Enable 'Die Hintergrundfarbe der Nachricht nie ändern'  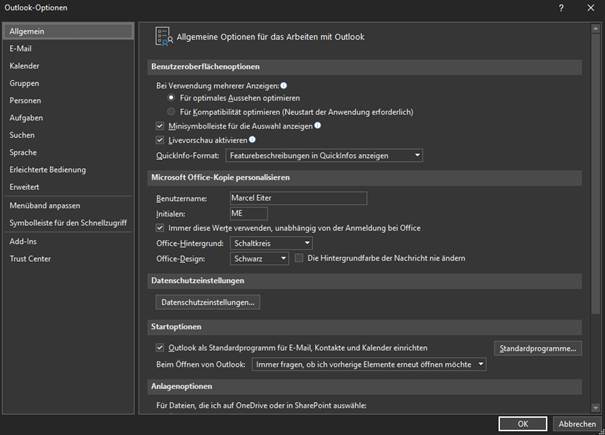pos(299,258)
